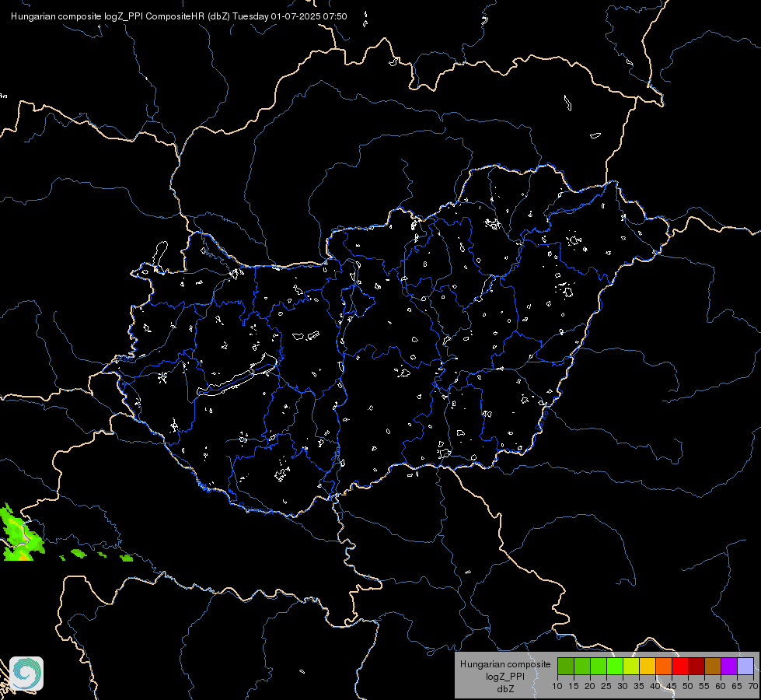Click the image title 'Hungarian composite logZ_PPI CompositeHR'
This screenshot has width=761, height=700.
(108, 16)
